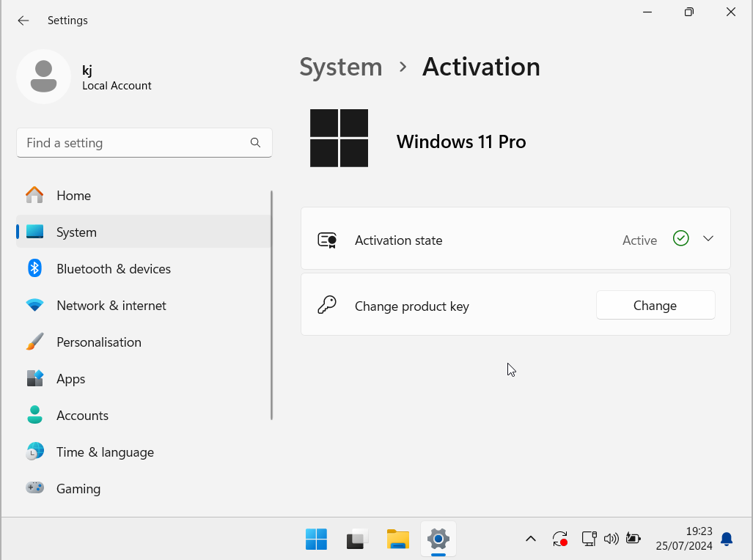Click the network tray icon

click(589, 539)
